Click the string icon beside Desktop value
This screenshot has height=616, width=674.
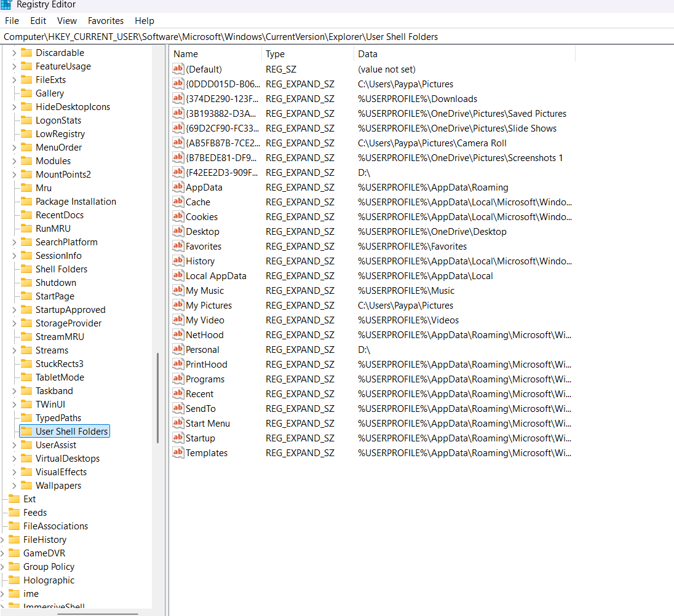pos(178,231)
